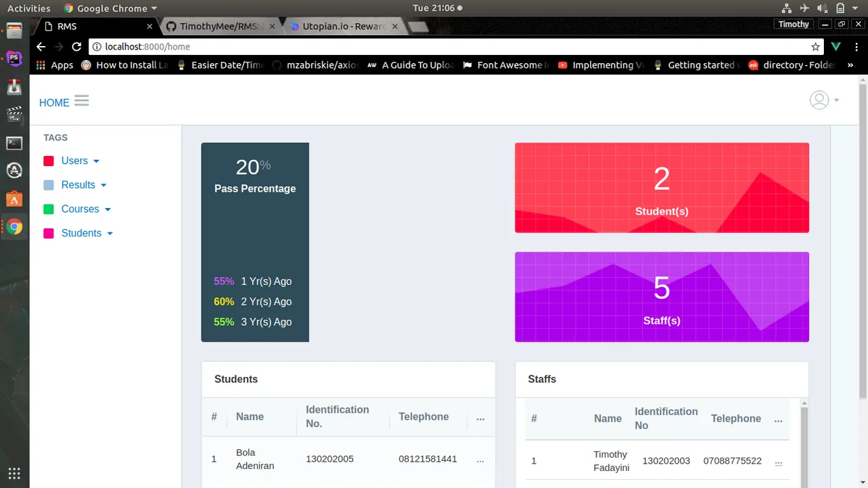Image resolution: width=868 pixels, height=488 pixels.
Task: Open Ubuntu Software from the dock
Action: [x=14, y=199]
